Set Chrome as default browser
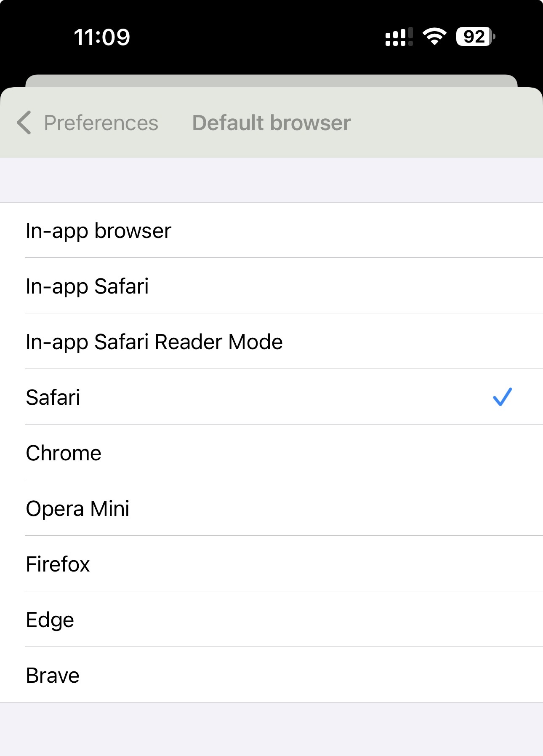 pyautogui.click(x=64, y=453)
